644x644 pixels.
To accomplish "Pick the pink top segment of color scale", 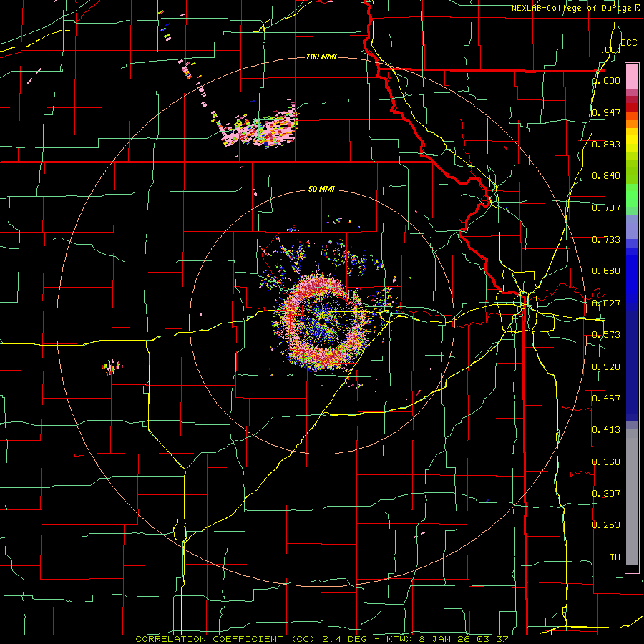I will (x=632, y=77).
